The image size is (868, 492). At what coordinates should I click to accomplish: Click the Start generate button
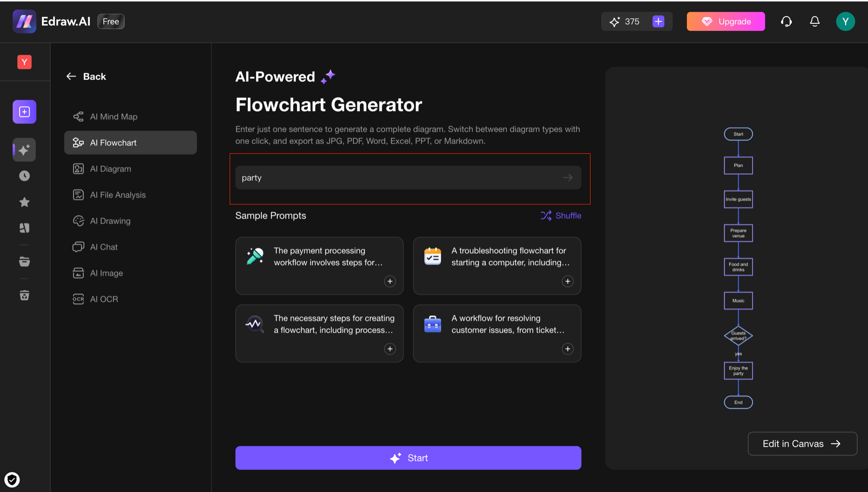pyautogui.click(x=408, y=458)
